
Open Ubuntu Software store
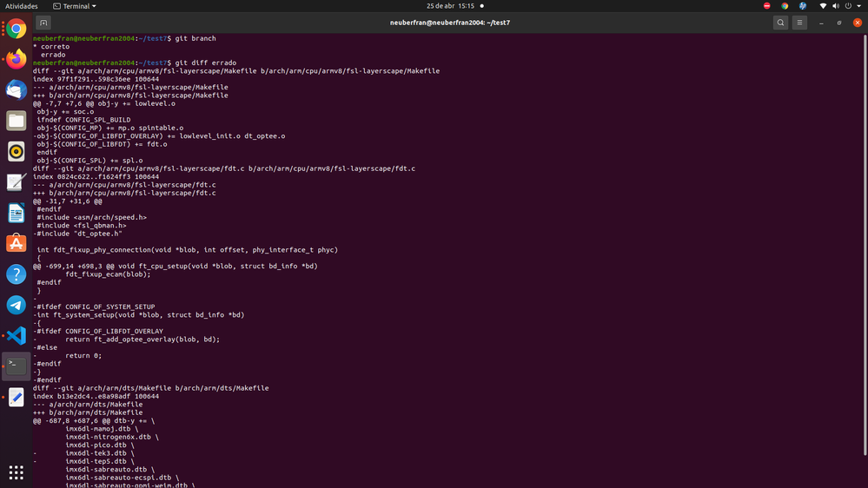pos(16,244)
